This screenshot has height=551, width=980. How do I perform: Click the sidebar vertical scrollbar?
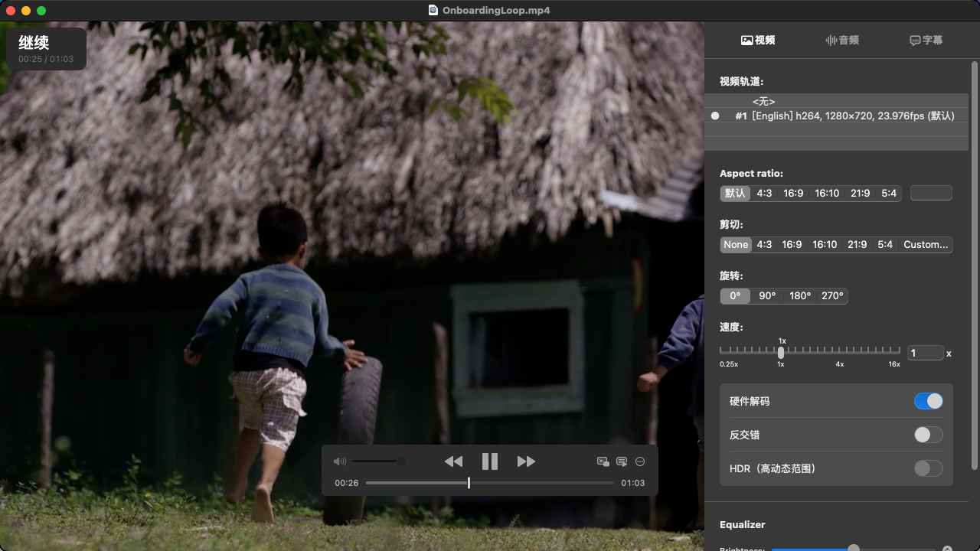[x=975, y=266]
